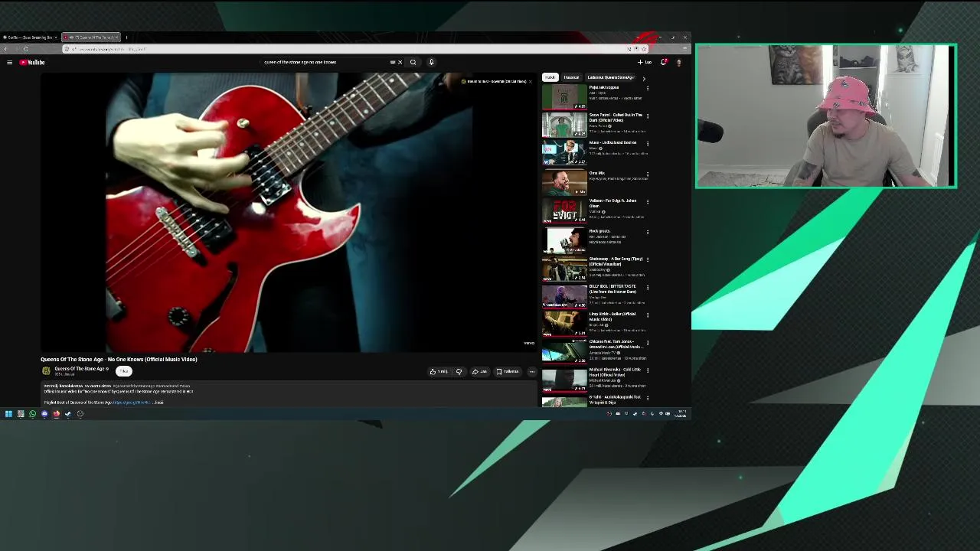Run search with the magnifier button
The width and height of the screenshot is (980, 551).
[x=413, y=62]
